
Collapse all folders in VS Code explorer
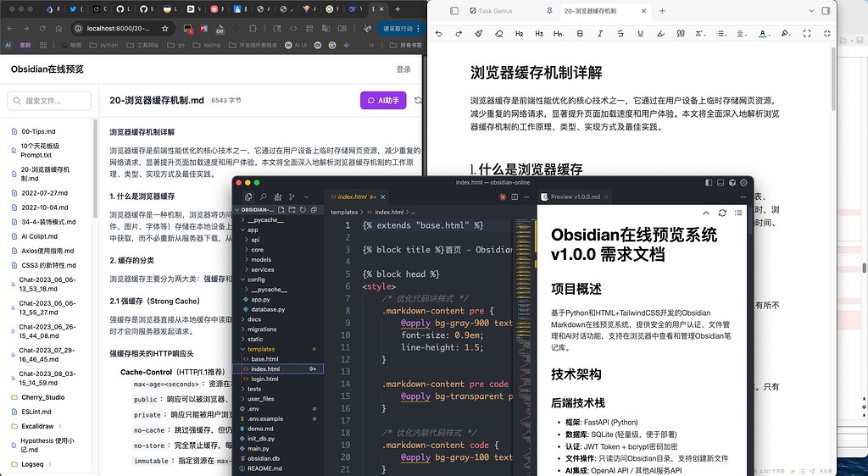(314, 210)
